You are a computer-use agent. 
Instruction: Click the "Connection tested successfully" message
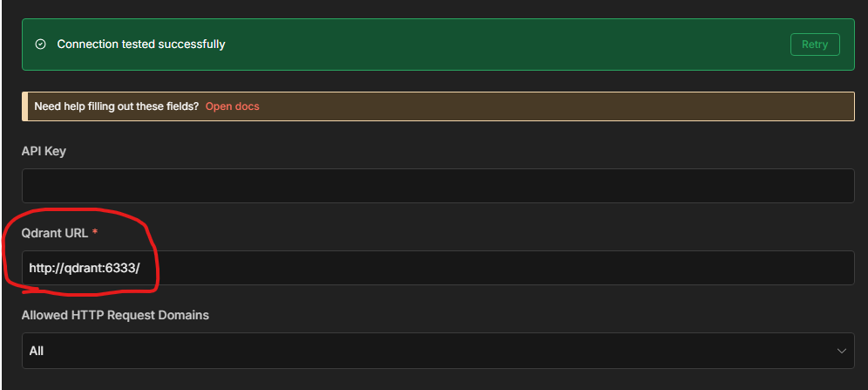point(141,44)
